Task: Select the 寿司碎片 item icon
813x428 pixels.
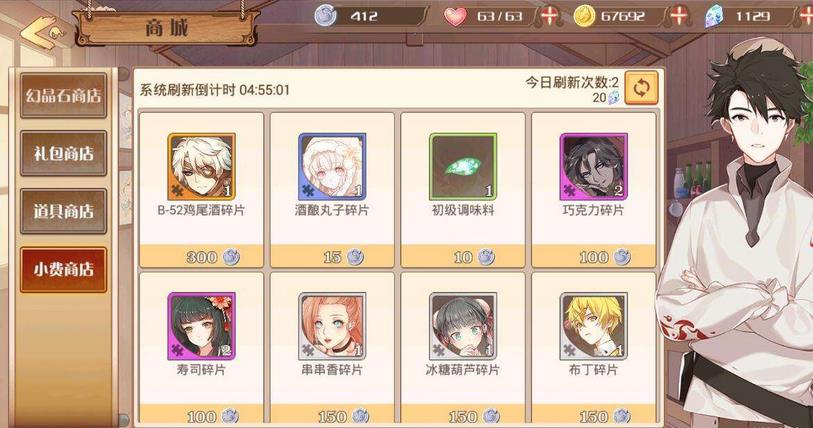Action: 201,326
